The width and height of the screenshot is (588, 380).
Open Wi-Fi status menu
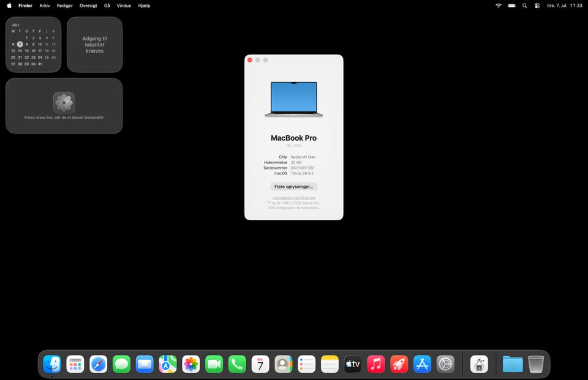(x=499, y=6)
